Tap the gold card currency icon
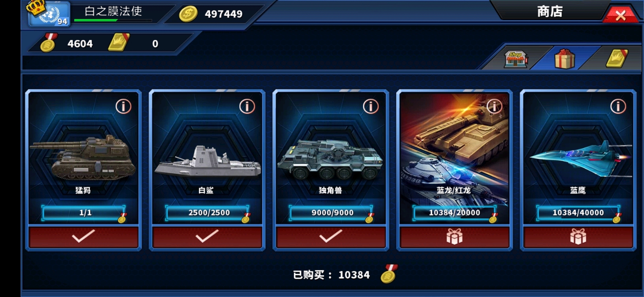Image resolution: width=644 pixels, height=297 pixels. coord(118,42)
